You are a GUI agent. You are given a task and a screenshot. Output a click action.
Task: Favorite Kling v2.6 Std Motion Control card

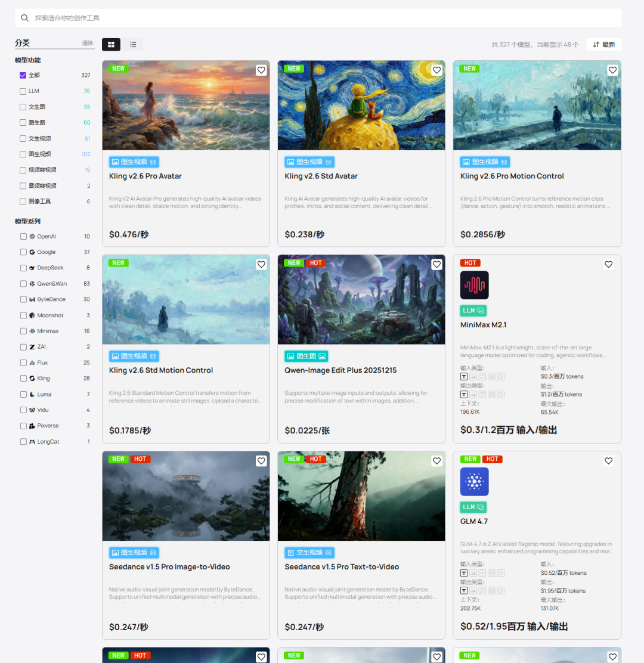coord(261,264)
